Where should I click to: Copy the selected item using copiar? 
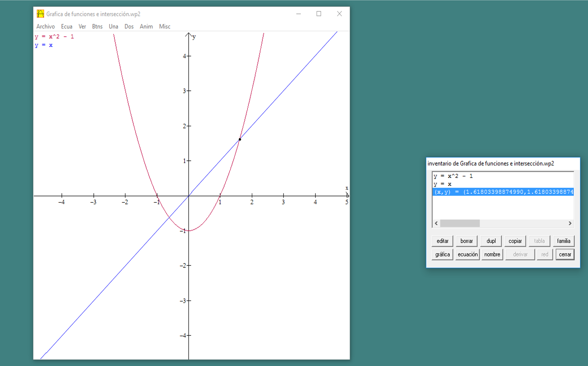click(x=515, y=241)
